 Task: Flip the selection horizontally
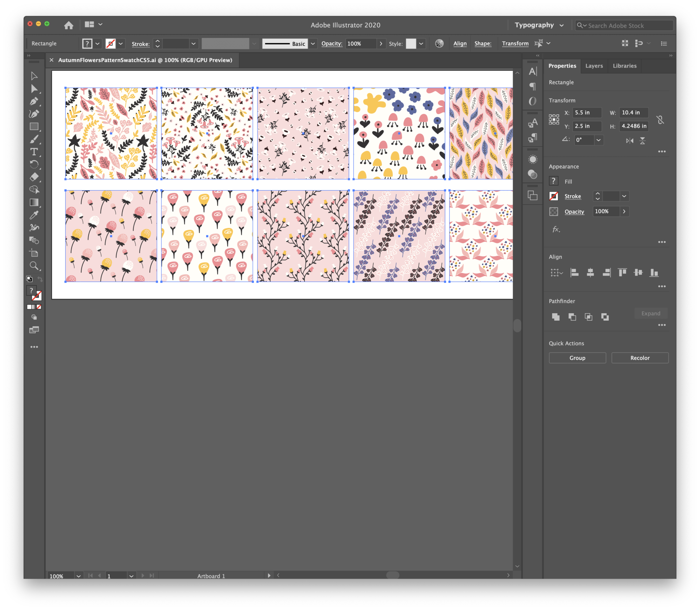point(630,140)
